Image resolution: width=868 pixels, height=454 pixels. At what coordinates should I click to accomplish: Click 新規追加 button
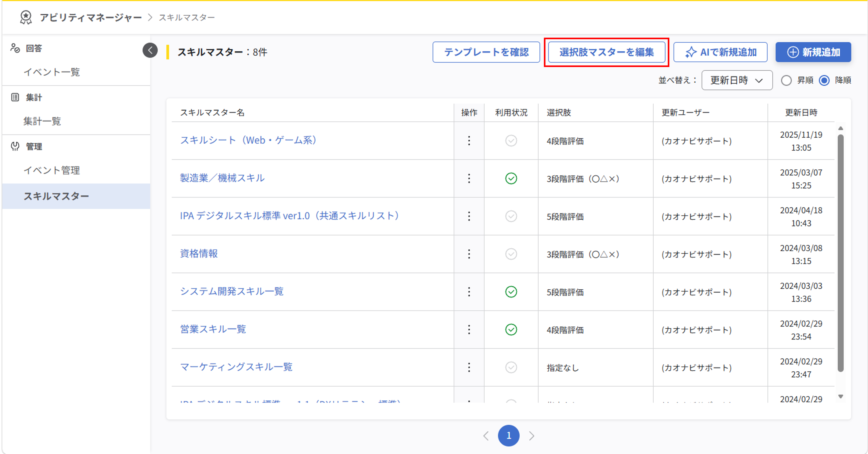[x=813, y=52]
